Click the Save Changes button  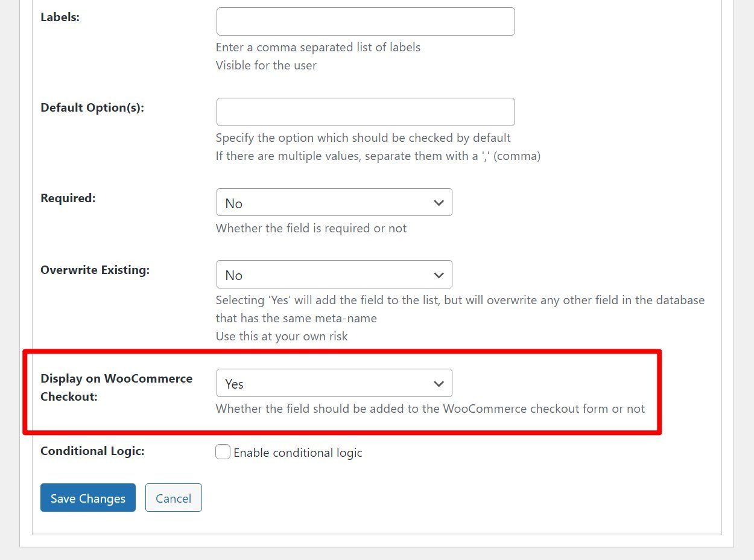pos(88,498)
